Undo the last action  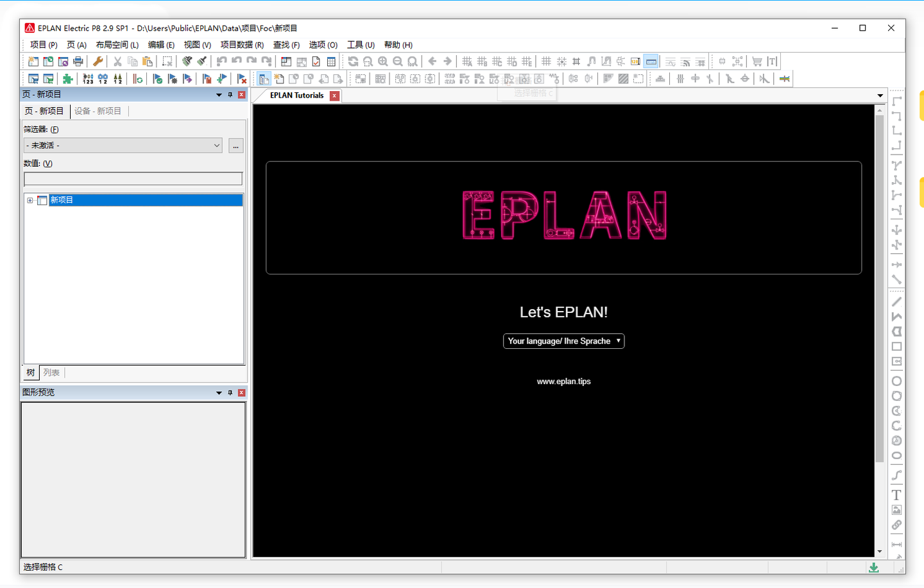coord(221,61)
